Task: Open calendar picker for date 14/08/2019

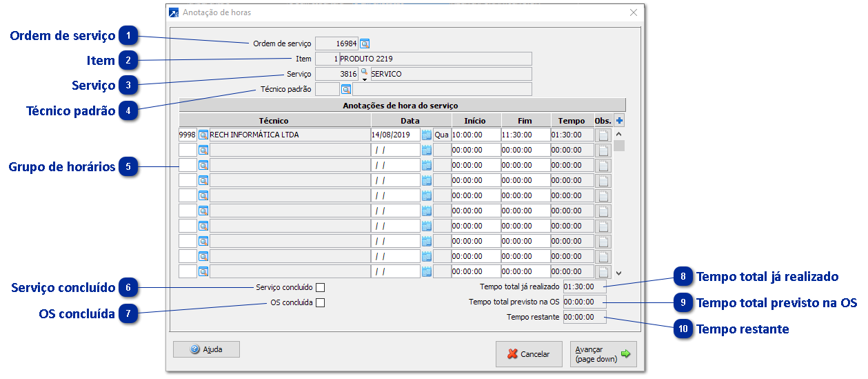Action: tap(427, 135)
